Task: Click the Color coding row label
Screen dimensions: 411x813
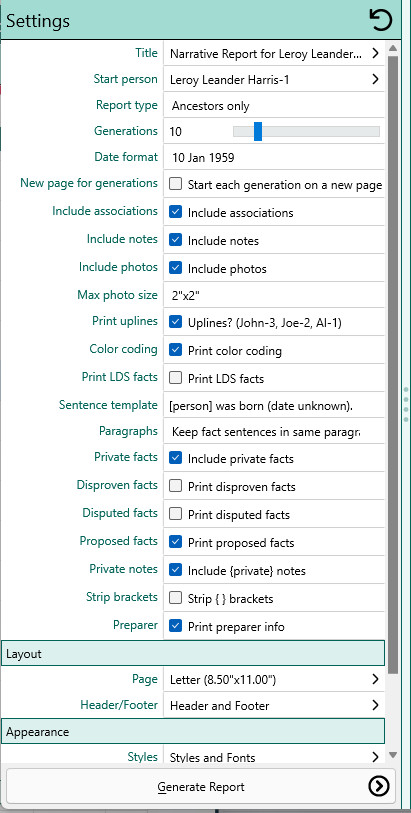Action: click(x=123, y=349)
